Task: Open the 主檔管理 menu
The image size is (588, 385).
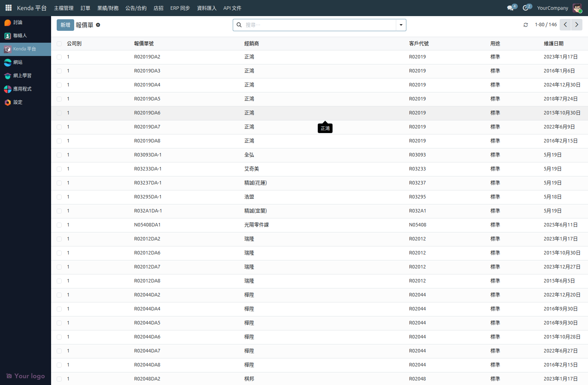Action: pyautogui.click(x=64, y=8)
